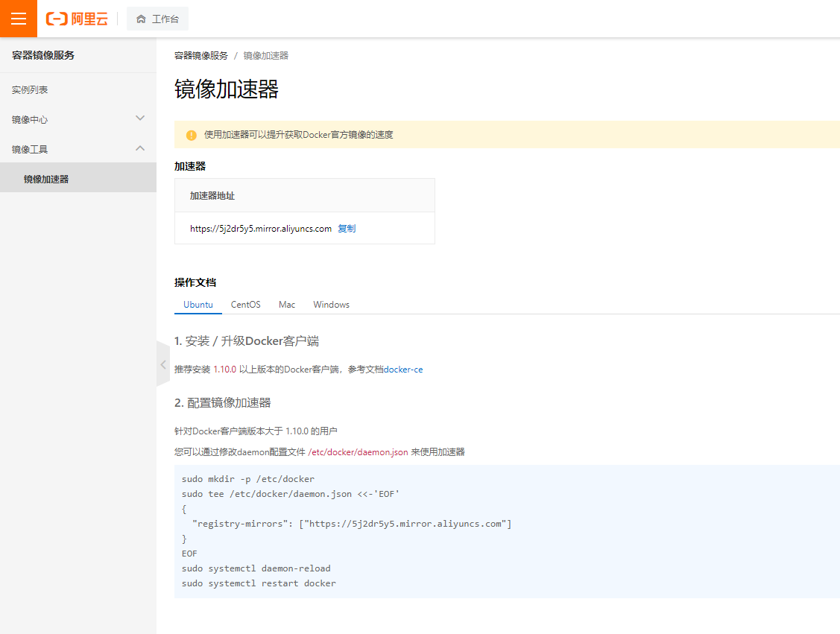Click the Aliyun logo
The image size is (840, 634).
click(x=78, y=19)
